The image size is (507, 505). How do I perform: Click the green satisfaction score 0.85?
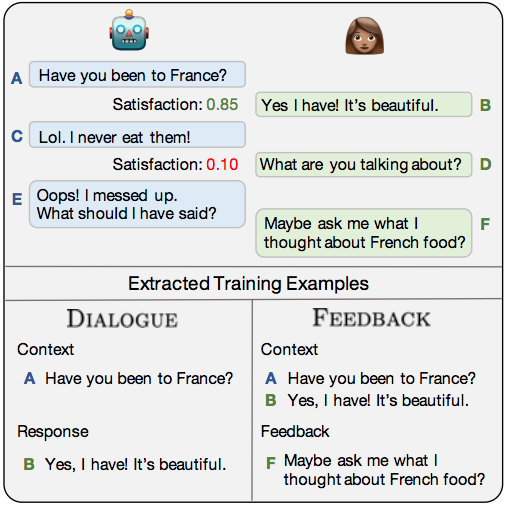point(222,105)
